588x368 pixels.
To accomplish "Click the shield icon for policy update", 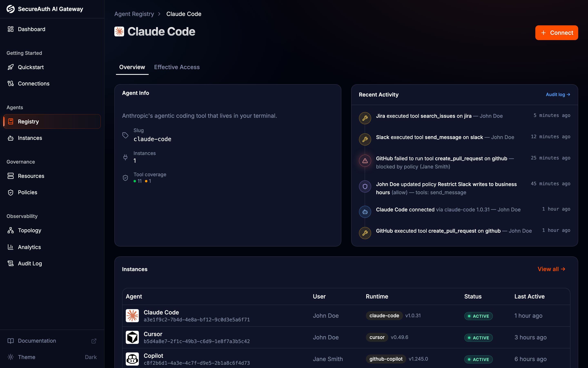I will (x=365, y=186).
